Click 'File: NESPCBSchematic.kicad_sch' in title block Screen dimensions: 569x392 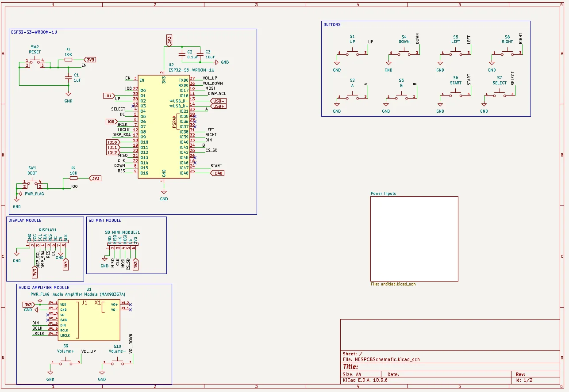coord(381,359)
